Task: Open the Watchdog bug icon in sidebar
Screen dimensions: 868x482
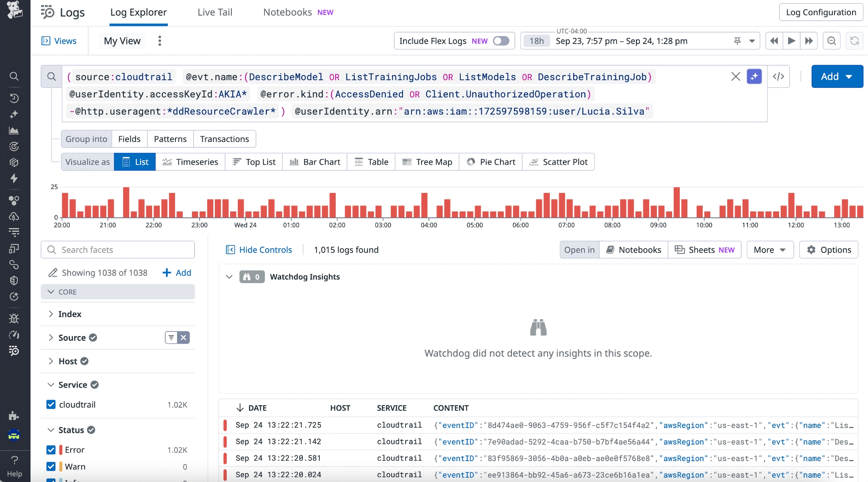Action: point(14,319)
